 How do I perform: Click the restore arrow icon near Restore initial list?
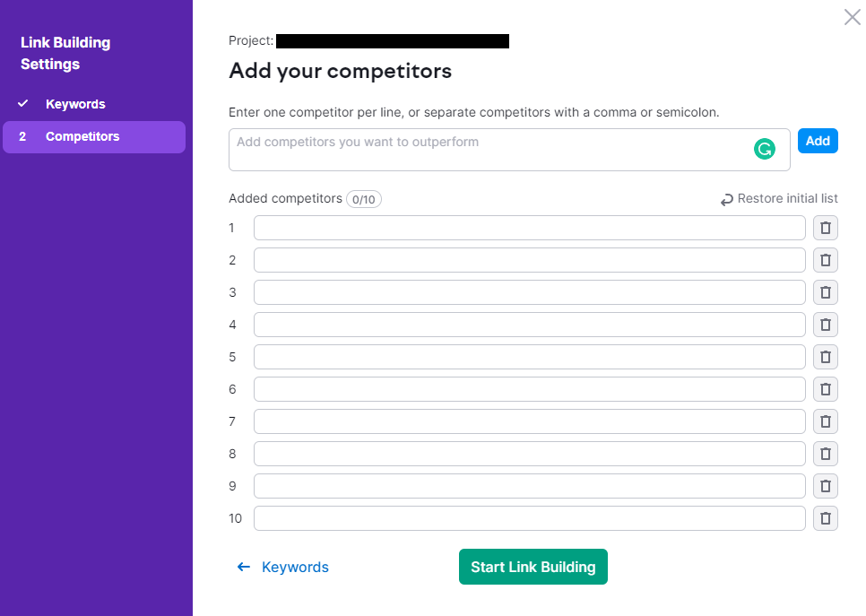point(726,199)
